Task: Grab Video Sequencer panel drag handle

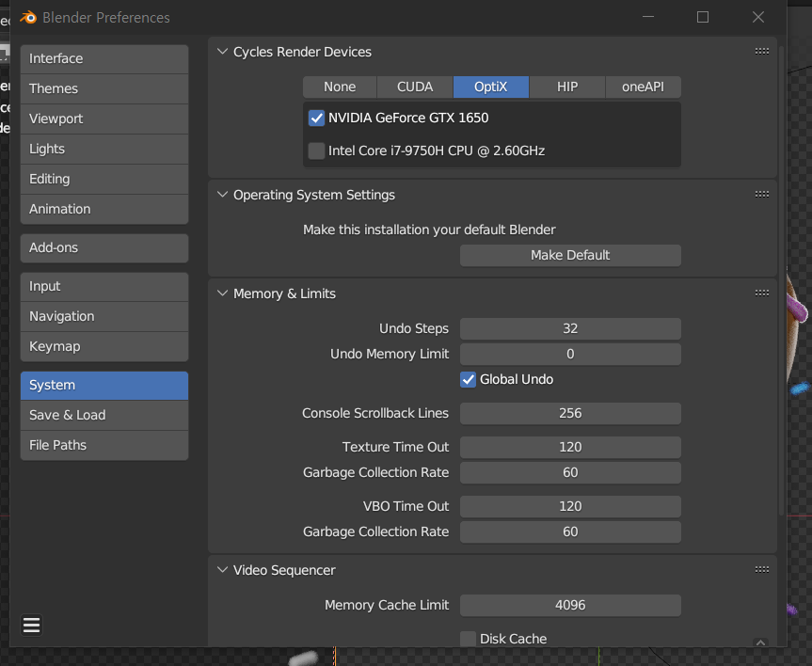Action: click(x=762, y=570)
